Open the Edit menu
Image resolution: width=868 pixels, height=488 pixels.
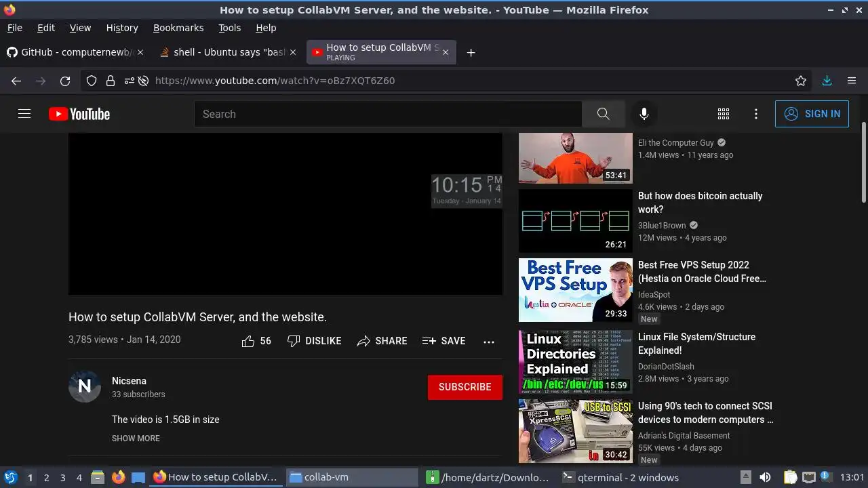[46, 28]
